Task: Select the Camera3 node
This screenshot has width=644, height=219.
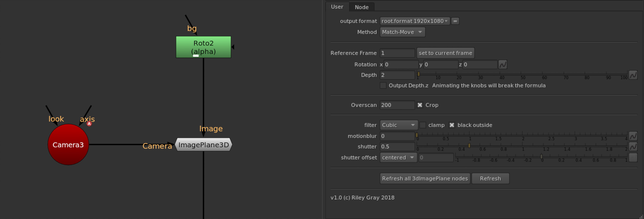Action: pyautogui.click(x=68, y=145)
